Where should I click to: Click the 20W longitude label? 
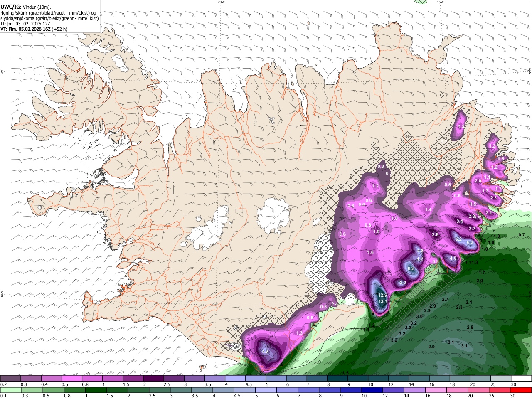point(221,2)
